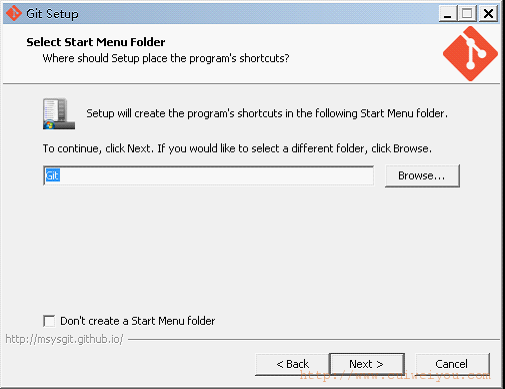Open the Browse... folder picker
This screenshot has height=389, width=505.
click(422, 176)
